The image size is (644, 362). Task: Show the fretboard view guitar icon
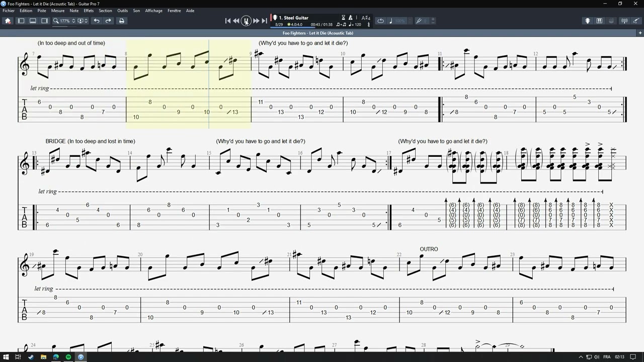(x=587, y=21)
